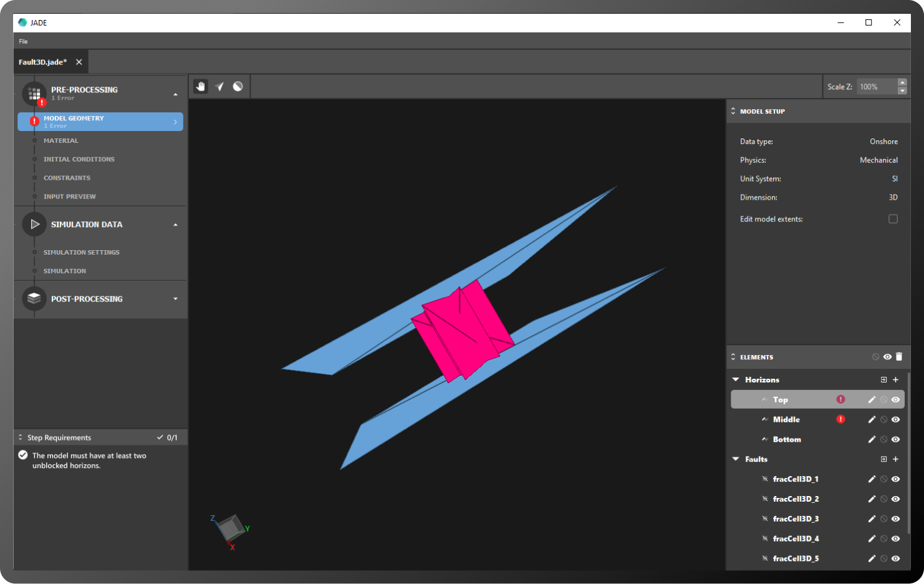Select the Fault3D.jade tab

point(42,62)
